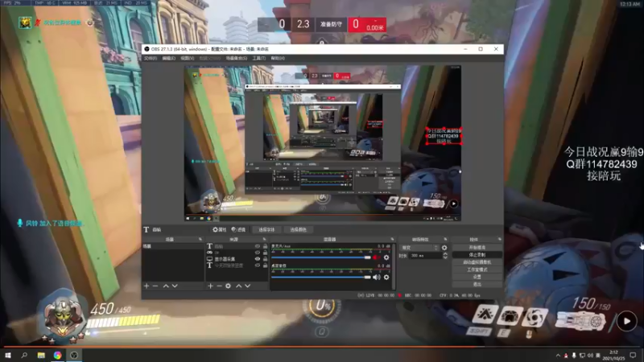Open Desktop Audio settings gear
644x362 pixels.
[x=386, y=277]
